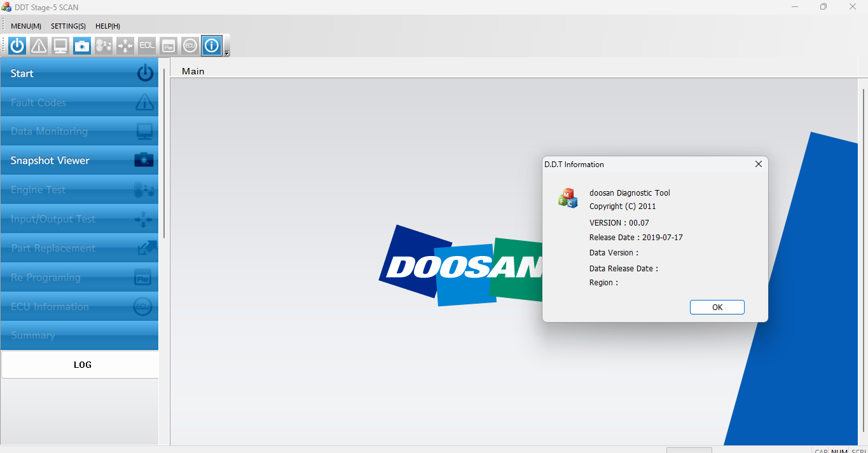Image resolution: width=868 pixels, height=453 pixels.
Task: Click the DDT Stage-5 SCAN title icon
Action: 6,7
